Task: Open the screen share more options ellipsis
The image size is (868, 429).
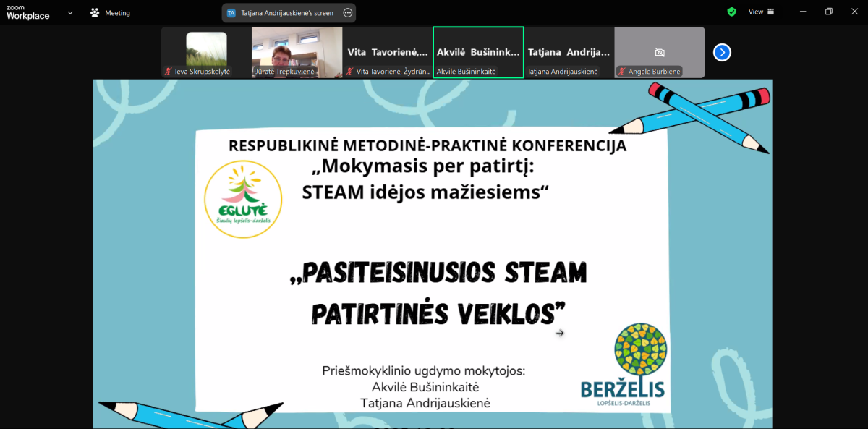Action: pyautogui.click(x=348, y=12)
